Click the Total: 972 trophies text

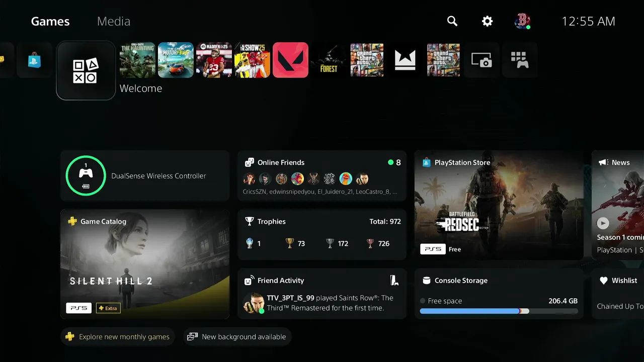pyautogui.click(x=385, y=221)
